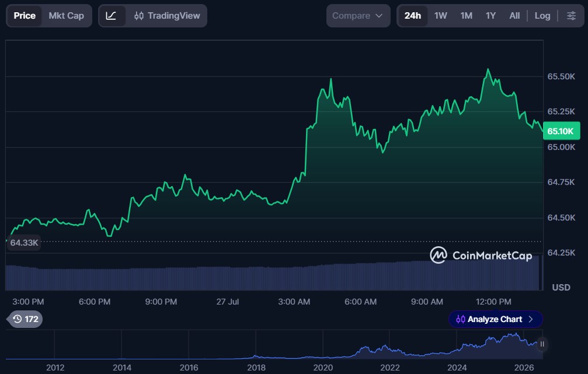Select 24h time range

point(412,16)
